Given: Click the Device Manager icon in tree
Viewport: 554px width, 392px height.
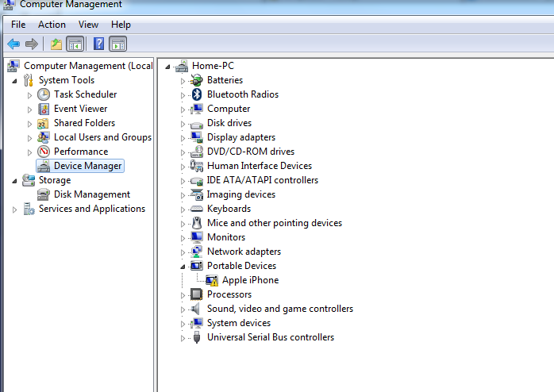Looking at the screenshot, I should [44, 166].
